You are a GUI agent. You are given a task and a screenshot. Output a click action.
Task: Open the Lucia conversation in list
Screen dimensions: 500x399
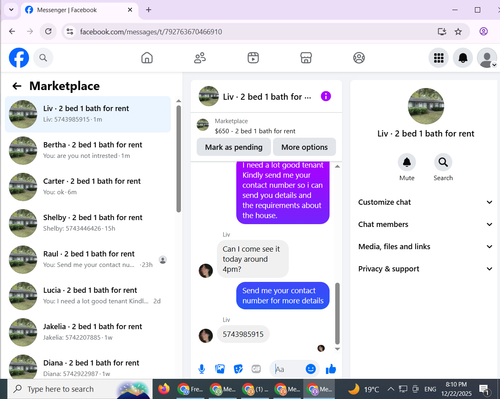click(x=88, y=296)
